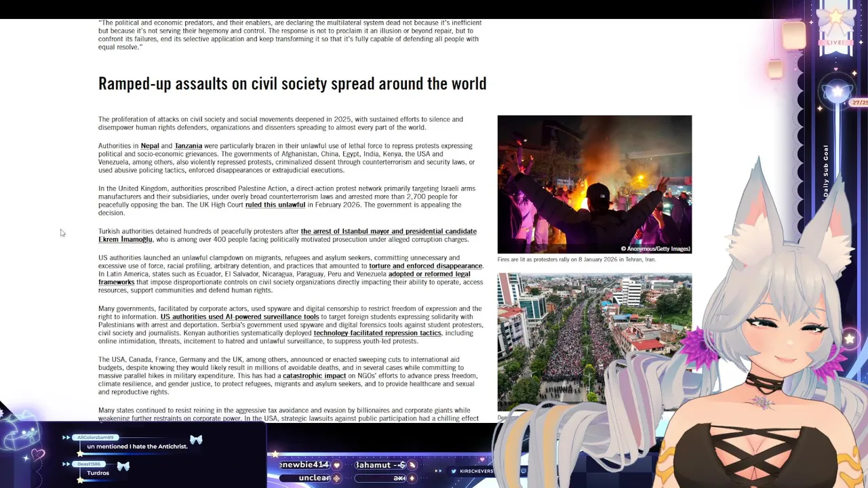Click bow badge beside AllColorsSam89
The height and width of the screenshot is (488, 868).
(x=196, y=440)
